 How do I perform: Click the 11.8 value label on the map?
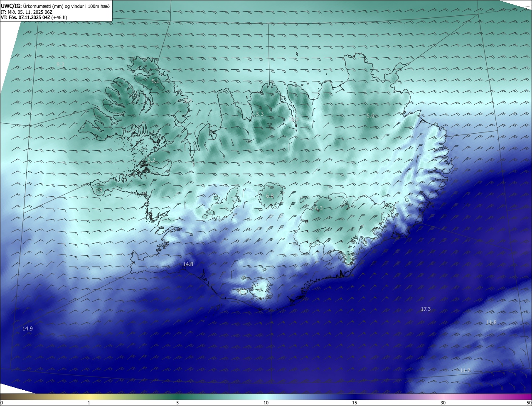tap(491, 322)
